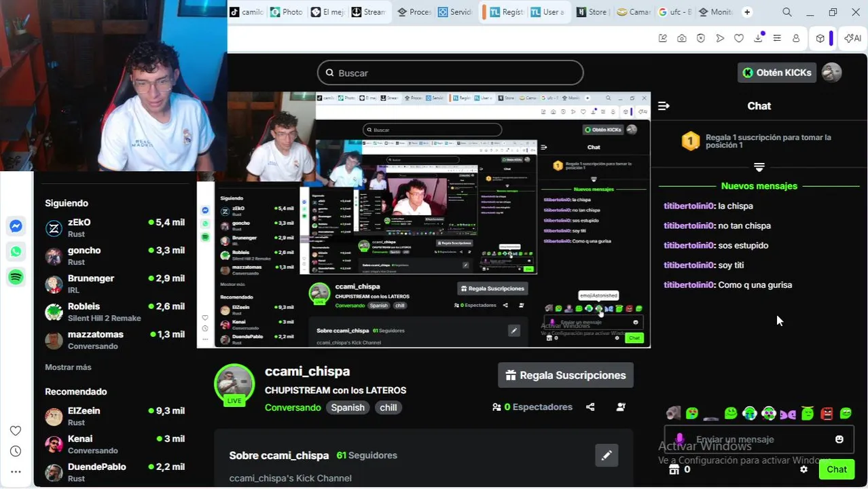The width and height of the screenshot is (868, 489).
Task: Open the bookmarks heart in the sidebar
Action: [x=16, y=431]
